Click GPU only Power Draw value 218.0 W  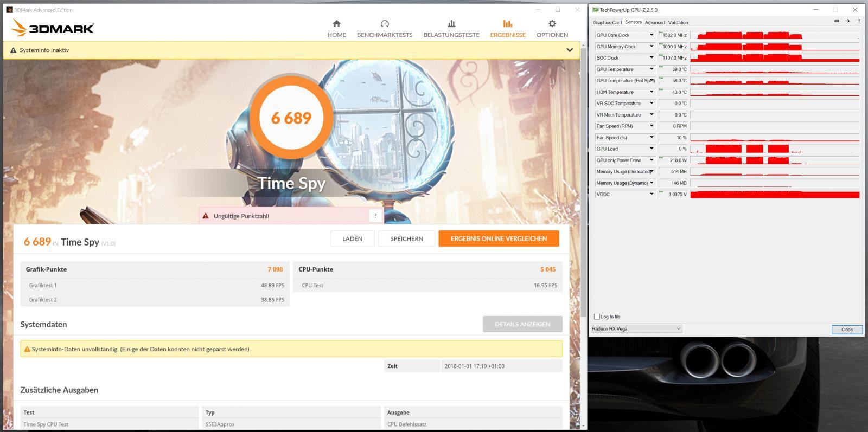[673, 160]
